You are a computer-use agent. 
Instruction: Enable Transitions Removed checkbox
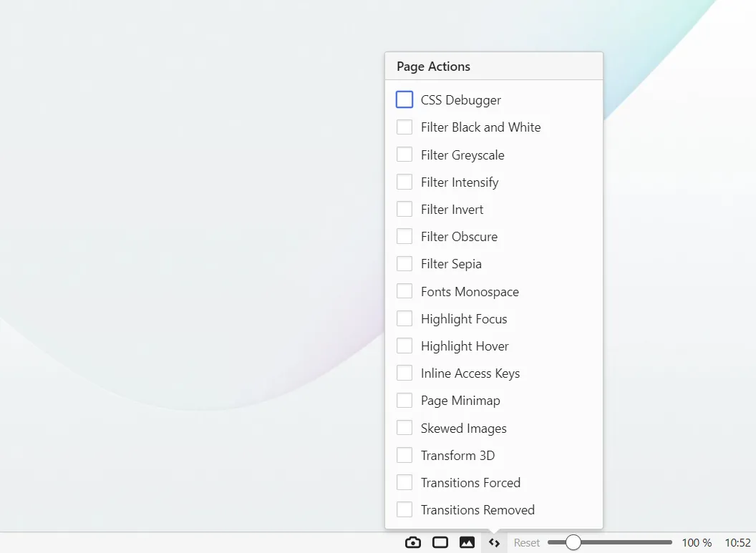pyautogui.click(x=404, y=509)
